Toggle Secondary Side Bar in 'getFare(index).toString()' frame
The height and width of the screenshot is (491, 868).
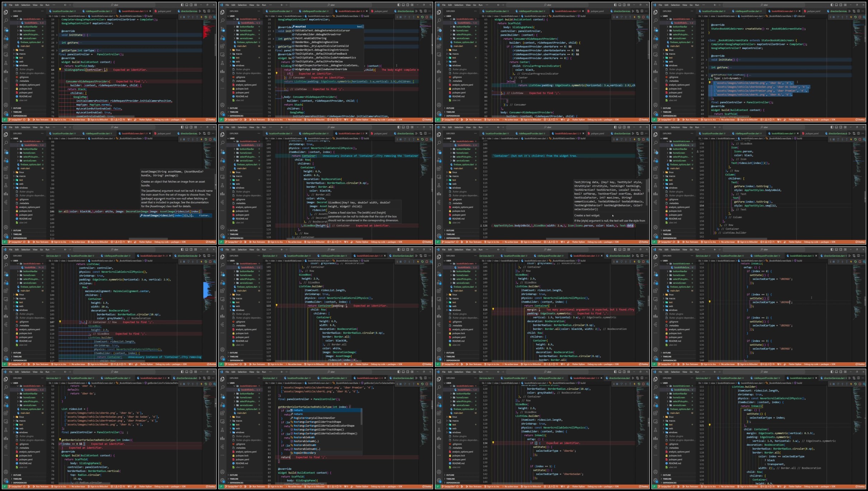[x=841, y=127]
